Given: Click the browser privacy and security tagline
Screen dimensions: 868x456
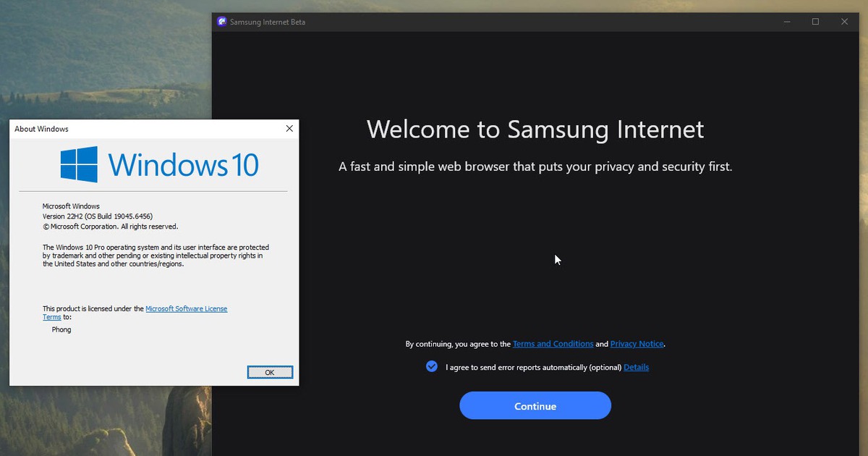Looking at the screenshot, I should click(535, 166).
